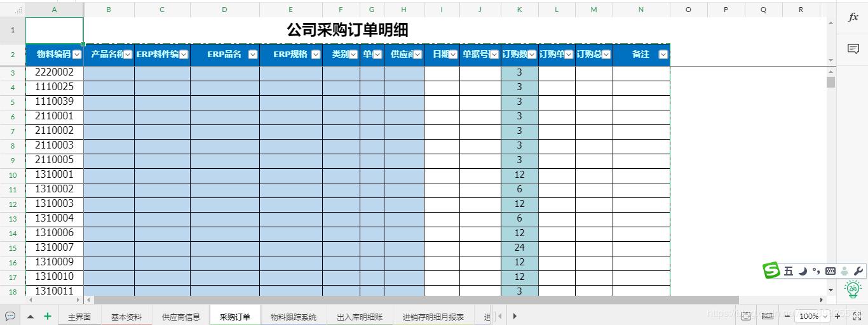Open the ERP规格 filter dropdown
The width and height of the screenshot is (868, 325).
(x=316, y=55)
